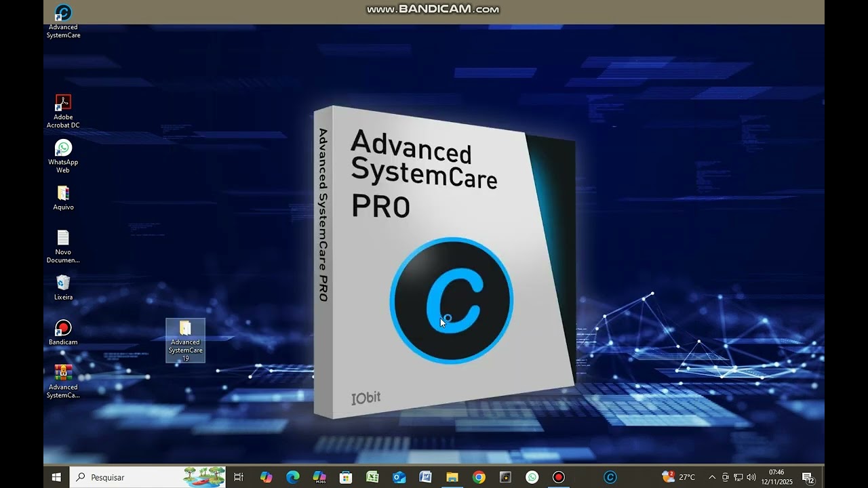
Task: Open the dark app icon next to Chrome
Action: [x=505, y=477]
